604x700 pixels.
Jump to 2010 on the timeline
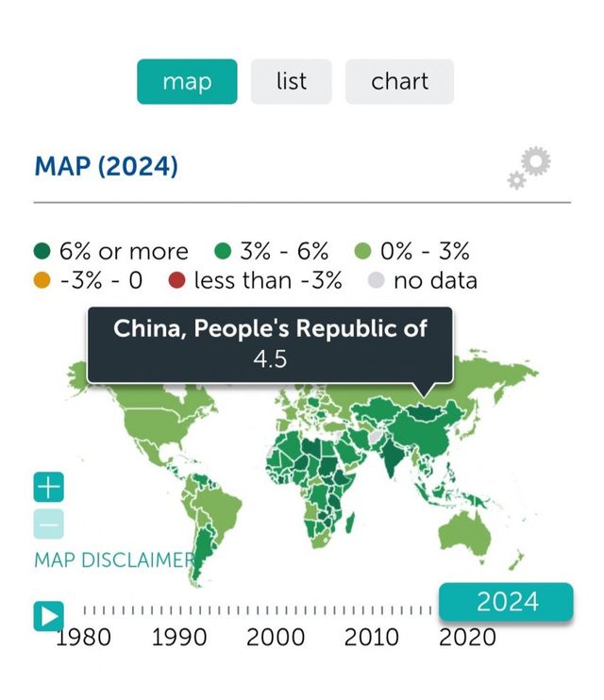pos(372,637)
